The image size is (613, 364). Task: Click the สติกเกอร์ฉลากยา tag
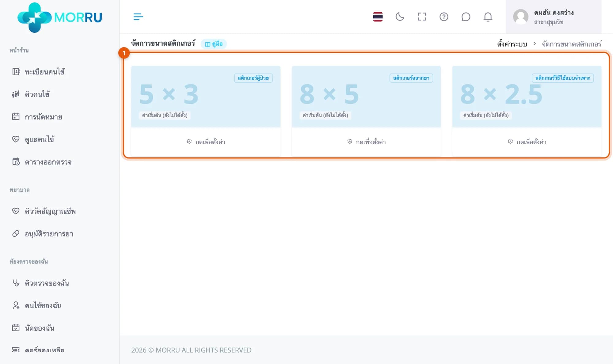[411, 78]
